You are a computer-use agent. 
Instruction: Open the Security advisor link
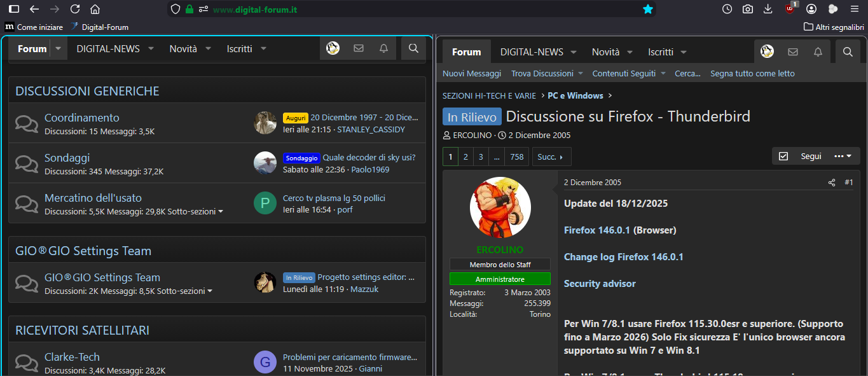click(x=600, y=284)
